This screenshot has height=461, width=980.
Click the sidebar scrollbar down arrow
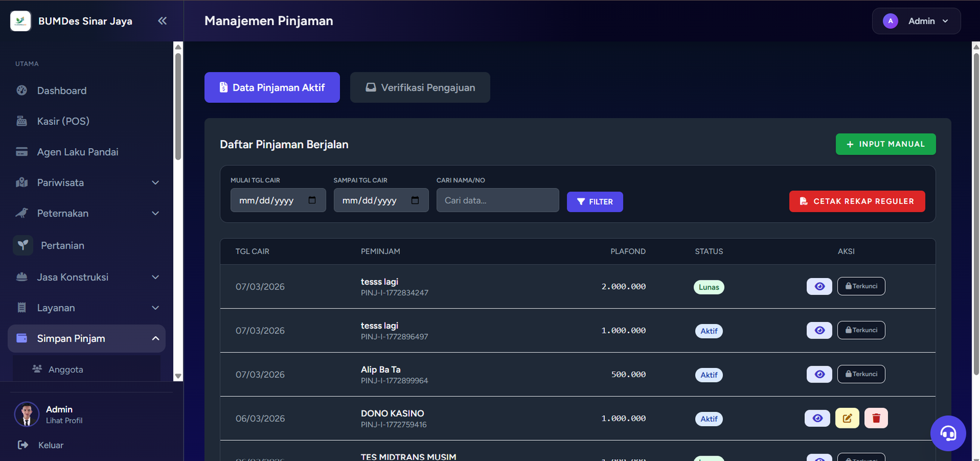(178, 377)
